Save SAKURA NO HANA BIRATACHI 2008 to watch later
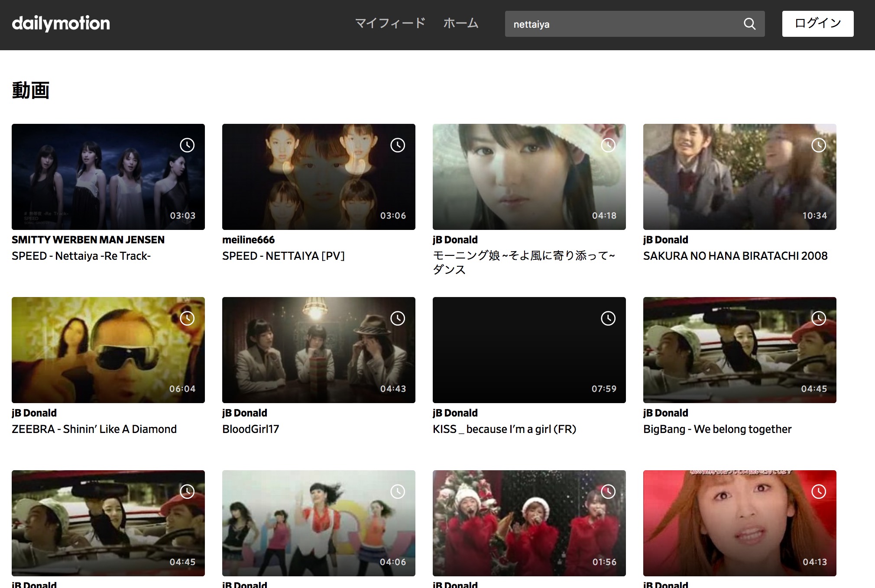The width and height of the screenshot is (875, 588). pos(819,145)
